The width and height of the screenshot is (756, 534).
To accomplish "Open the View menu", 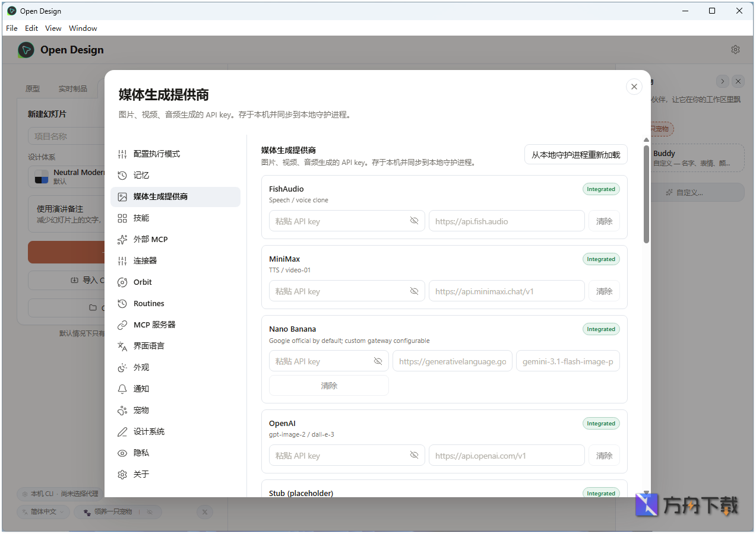I will pyautogui.click(x=53, y=28).
